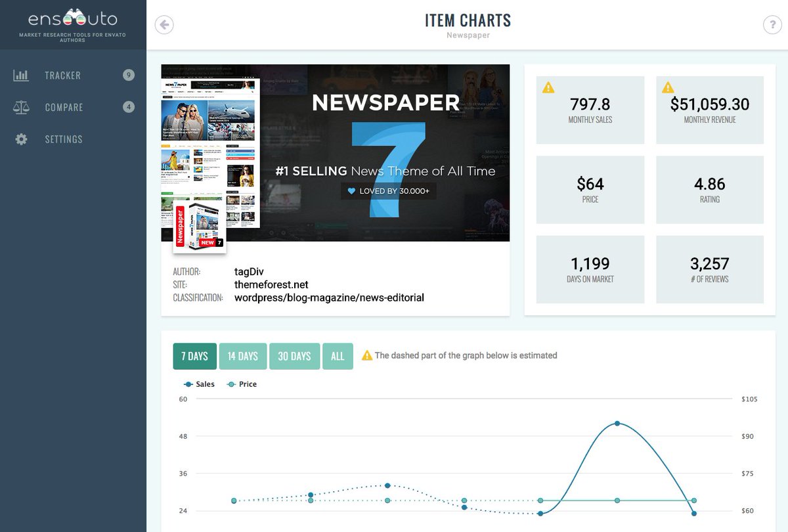This screenshot has width=788, height=532.
Task: Select the 7 DAYS range tab
Action: coord(195,356)
